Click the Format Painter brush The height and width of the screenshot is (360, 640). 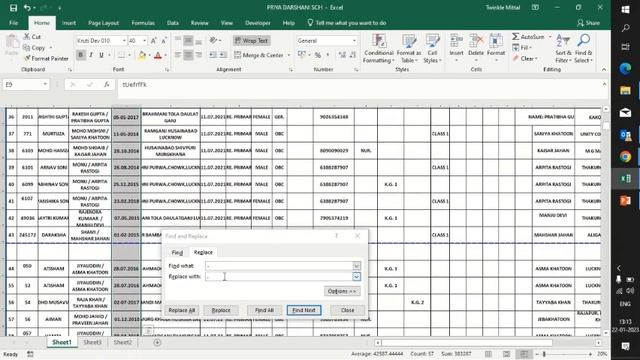[x=27, y=58]
